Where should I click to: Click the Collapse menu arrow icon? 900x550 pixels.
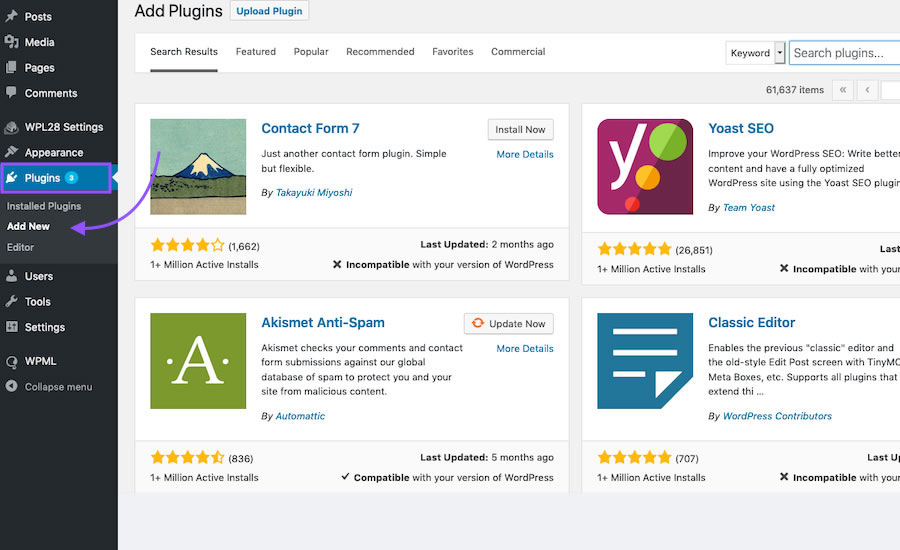coord(11,386)
